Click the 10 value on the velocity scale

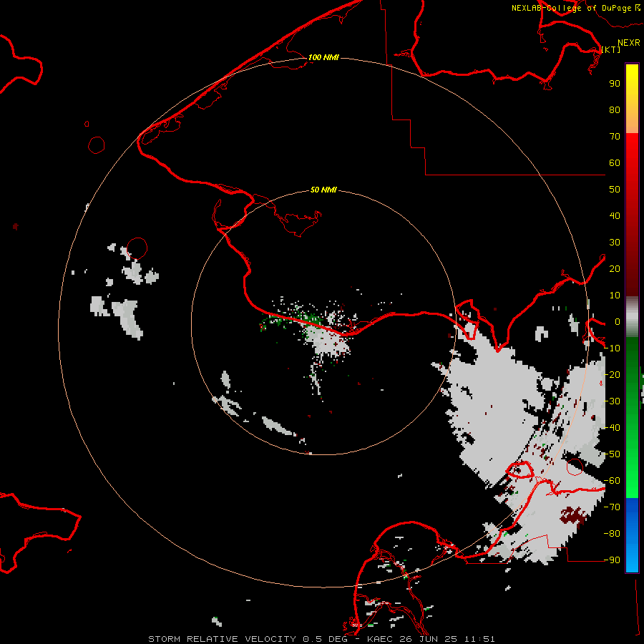click(615, 296)
